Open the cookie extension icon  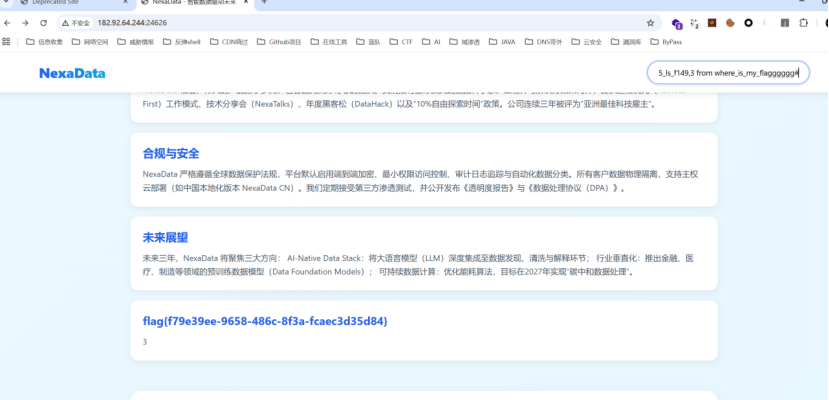[731, 22]
